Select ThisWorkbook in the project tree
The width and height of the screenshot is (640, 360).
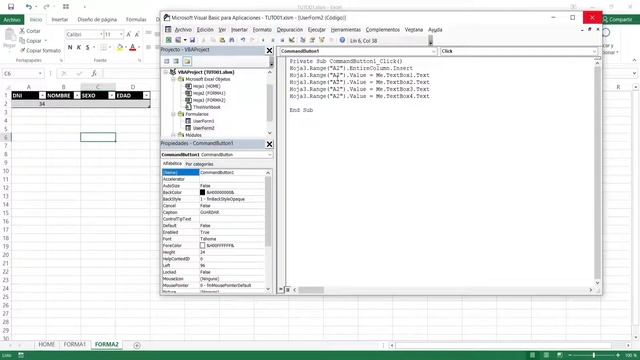click(x=207, y=107)
